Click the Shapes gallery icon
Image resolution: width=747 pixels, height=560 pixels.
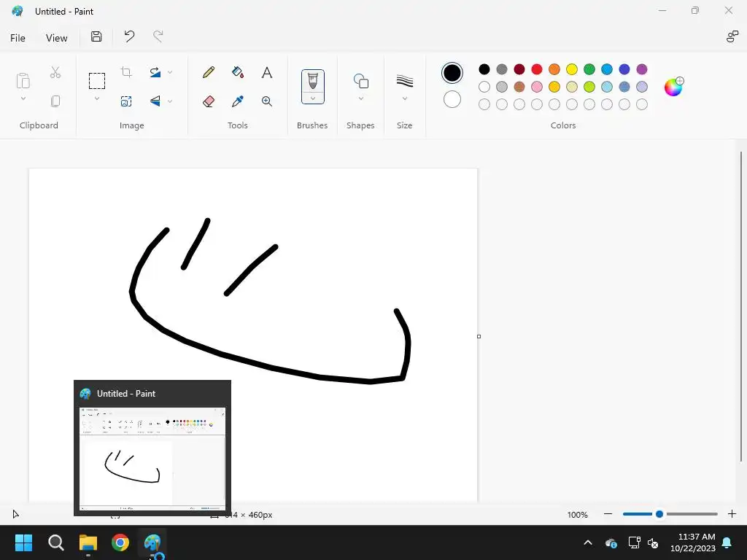click(360, 81)
